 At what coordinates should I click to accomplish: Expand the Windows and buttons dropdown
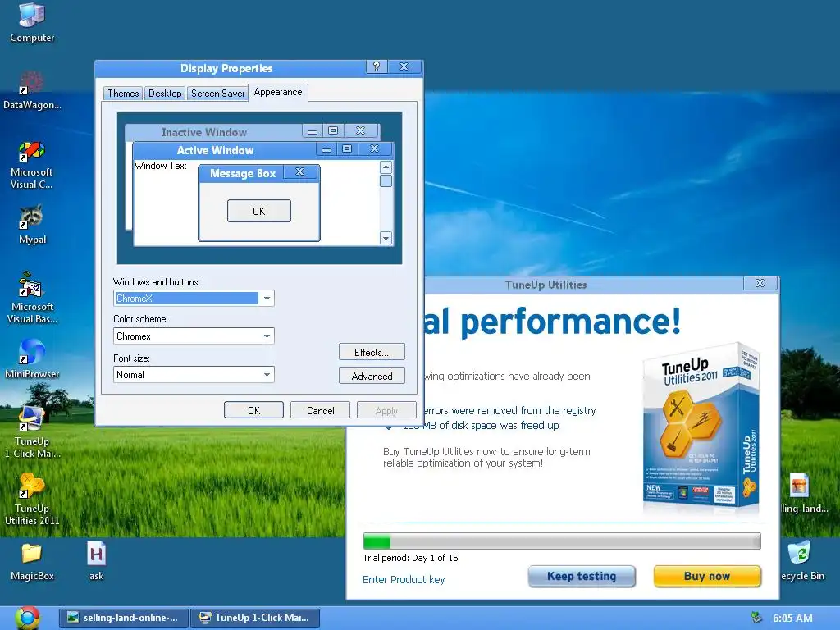click(x=267, y=299)
